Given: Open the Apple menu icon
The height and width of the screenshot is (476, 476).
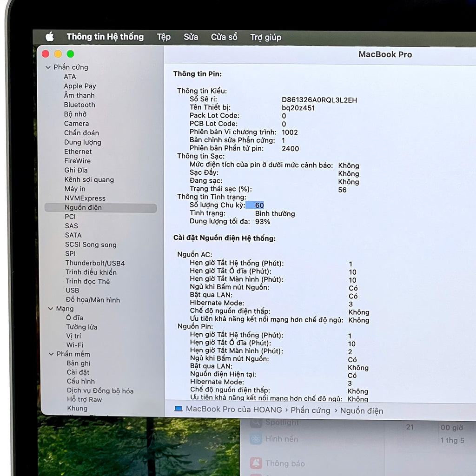Looking at the screenshot, I should tap(50, 37).
